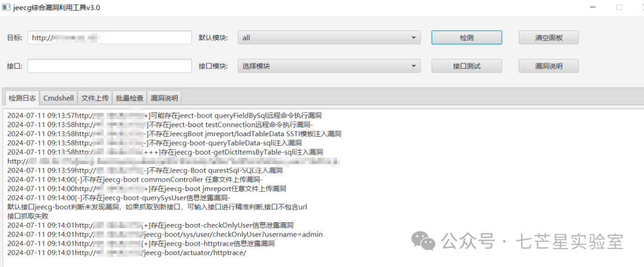
Task: Open the 默认模块 dropdown showing all
Action: (x=329, y=38)
